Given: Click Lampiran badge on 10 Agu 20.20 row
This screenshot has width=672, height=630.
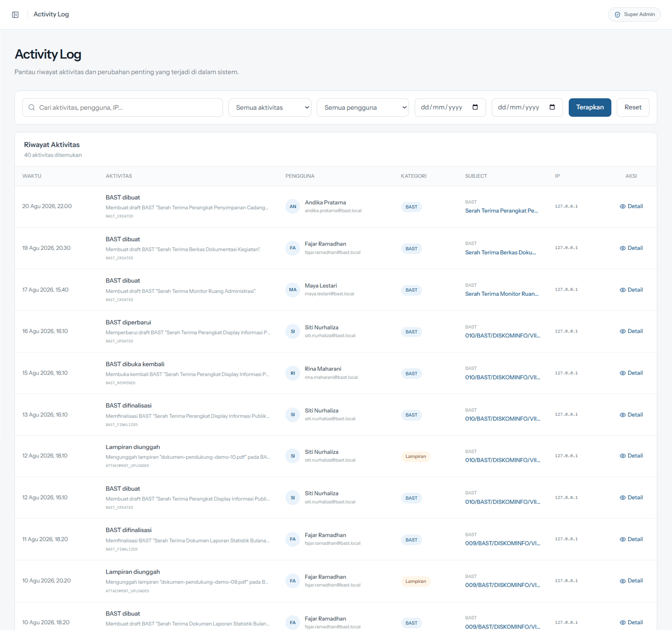Looking at the screenshot, I should [x=415, y=581].
